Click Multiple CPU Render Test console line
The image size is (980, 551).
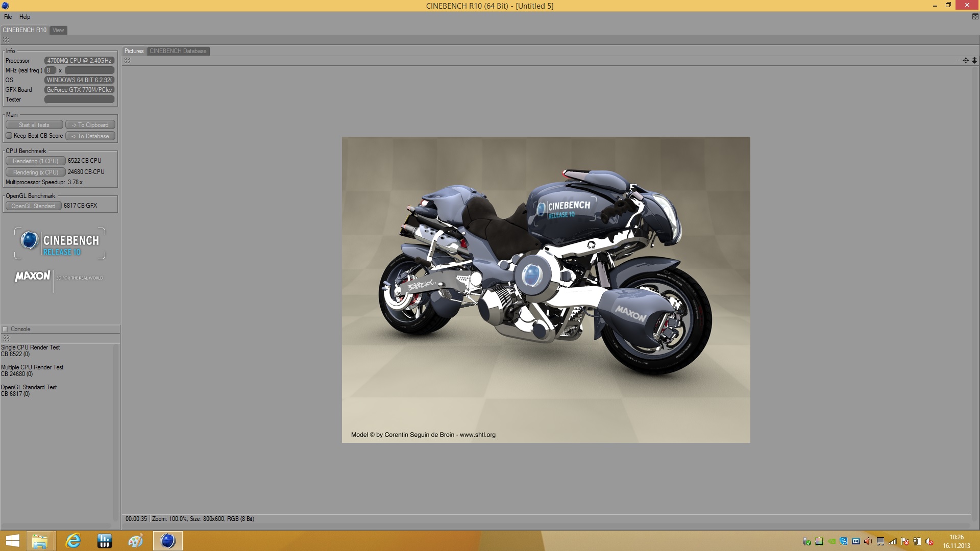click(32, 367)
